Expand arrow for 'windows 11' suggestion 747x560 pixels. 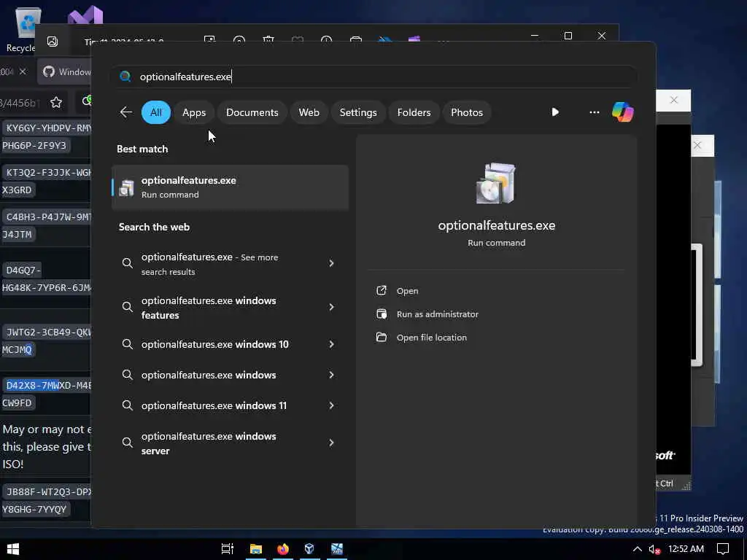pos(331,405)
